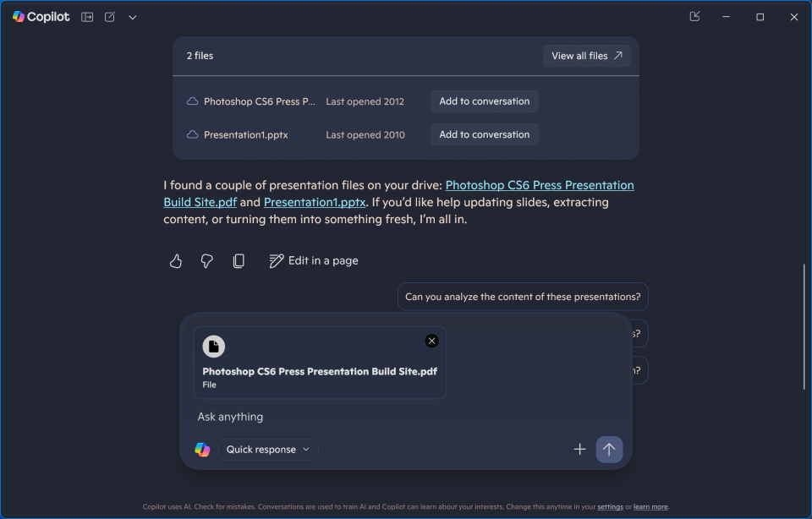Open the learn more footer link

(650, 507)
